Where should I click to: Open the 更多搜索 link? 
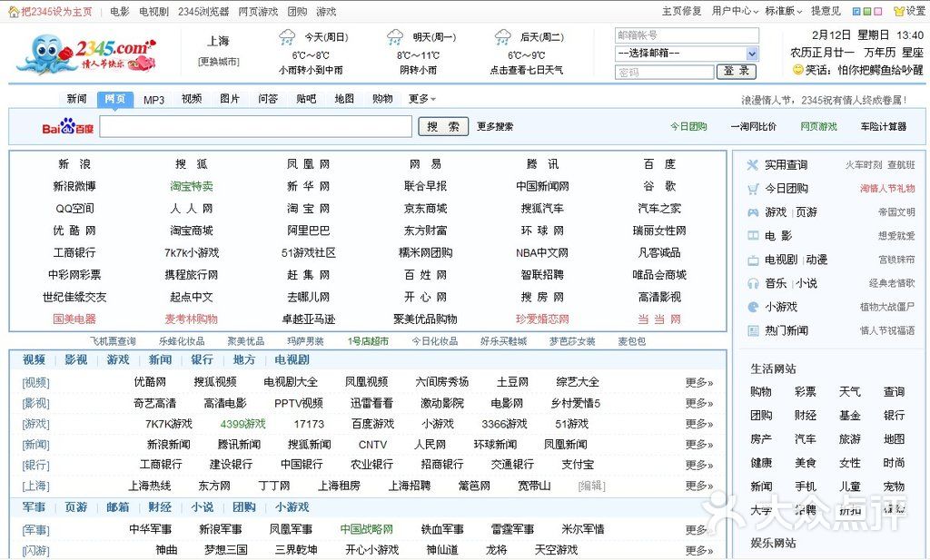pos(495,126)
